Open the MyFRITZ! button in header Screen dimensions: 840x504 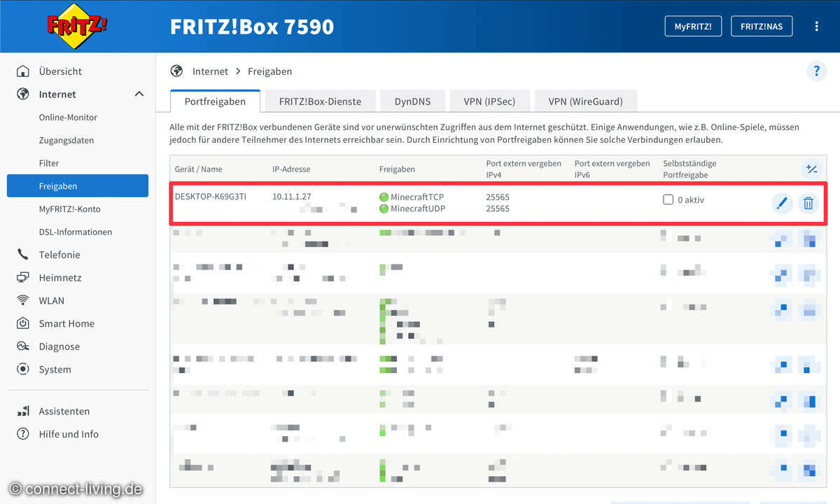(693, 27)
